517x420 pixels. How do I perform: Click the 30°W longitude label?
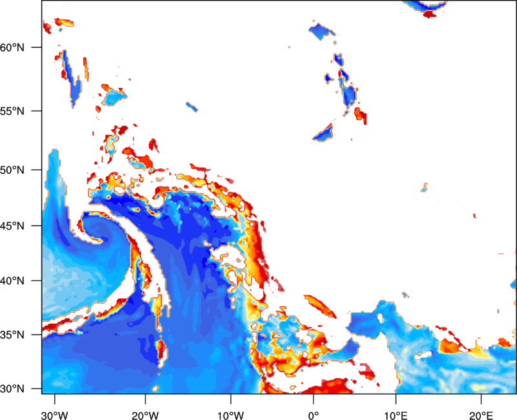pos(55,415)
